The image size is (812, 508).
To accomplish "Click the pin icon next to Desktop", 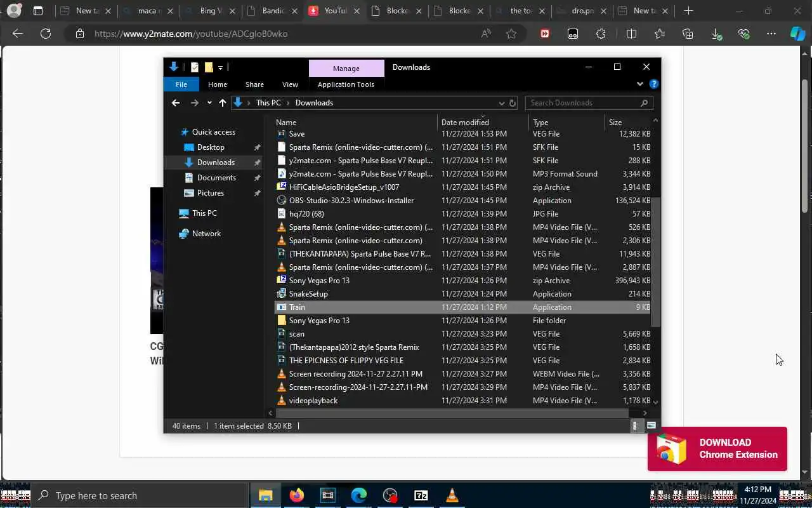I will (x=257, y=147).
